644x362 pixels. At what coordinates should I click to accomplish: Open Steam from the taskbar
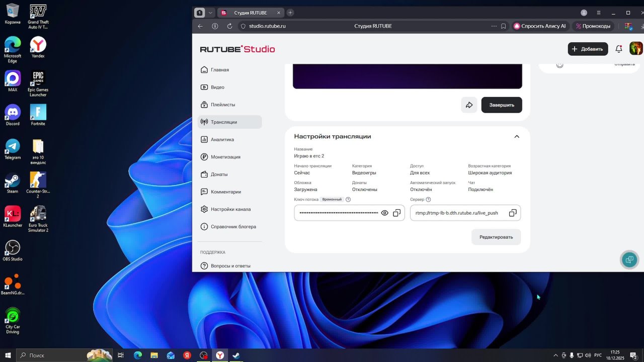[x=236, y=355]
